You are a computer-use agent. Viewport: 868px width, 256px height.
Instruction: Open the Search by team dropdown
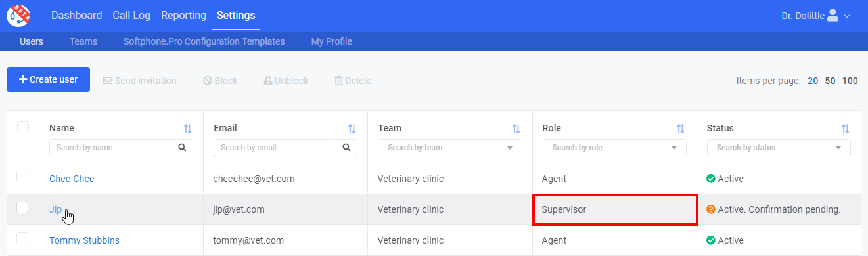450,148
